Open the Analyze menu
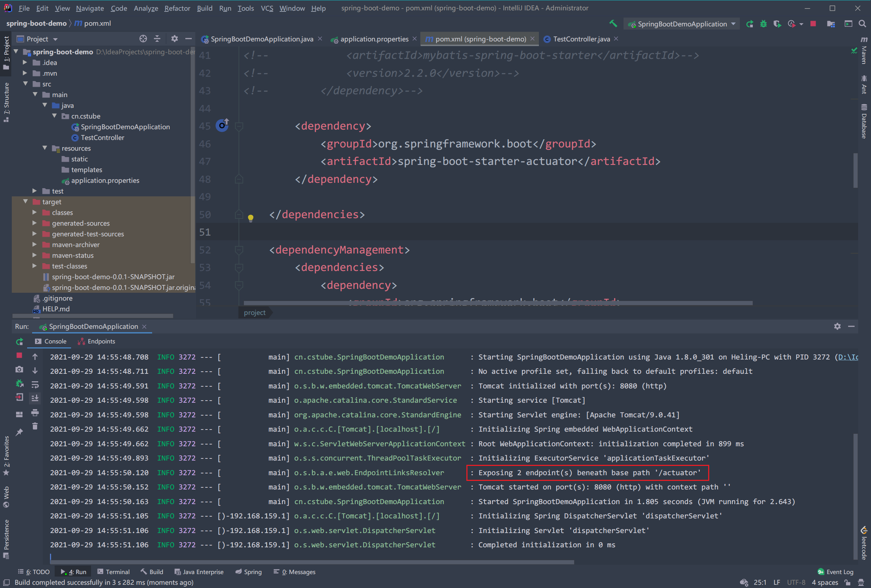This screenshot has height=588, width=871. [x=146, y=8]
